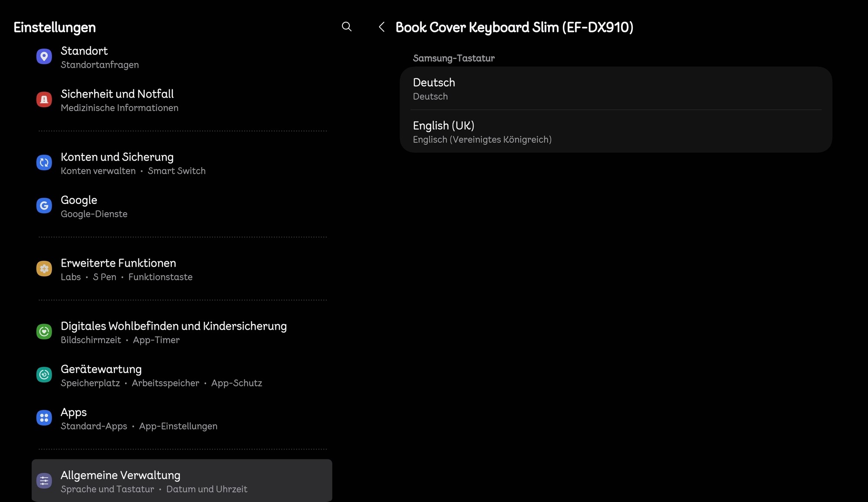This screenshot has height=502, width=868.
Task: Open Erweiterte Funktionen
Action: [182, 269]
